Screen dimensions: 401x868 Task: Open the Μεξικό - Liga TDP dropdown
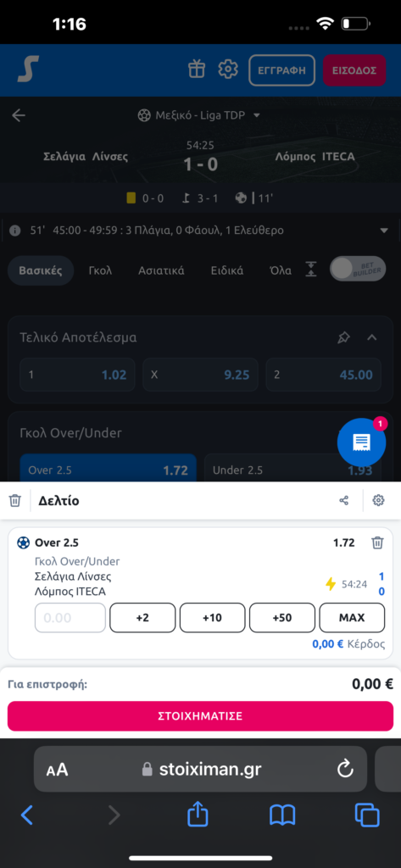point(199,115)
